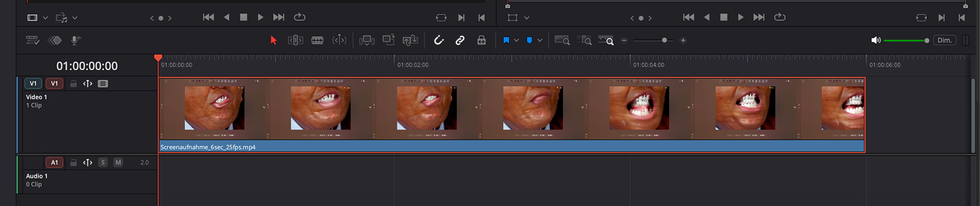This screenshot has height=206, width=980.
Task: Click the A1 audio track button
Action: pyautogui.click(x=54, y=163)
